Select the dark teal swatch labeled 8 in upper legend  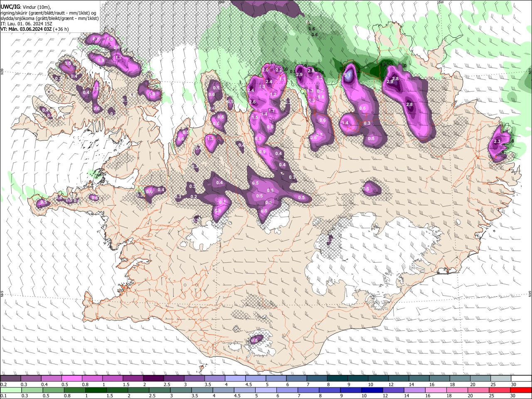click(x=337, y=379)
